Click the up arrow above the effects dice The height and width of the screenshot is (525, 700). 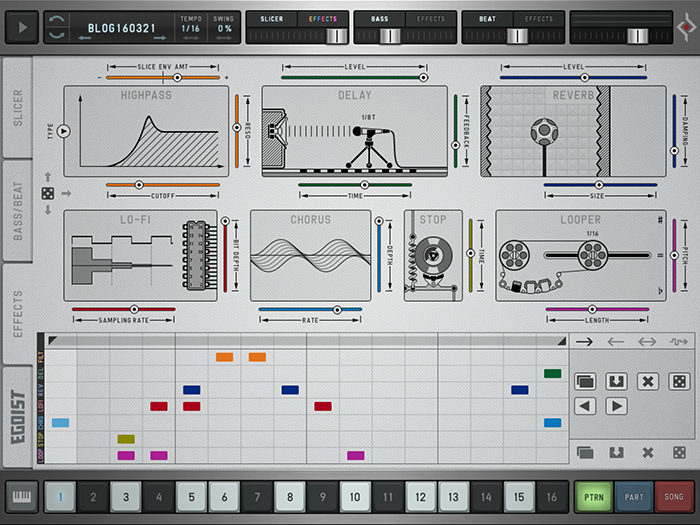48,177
